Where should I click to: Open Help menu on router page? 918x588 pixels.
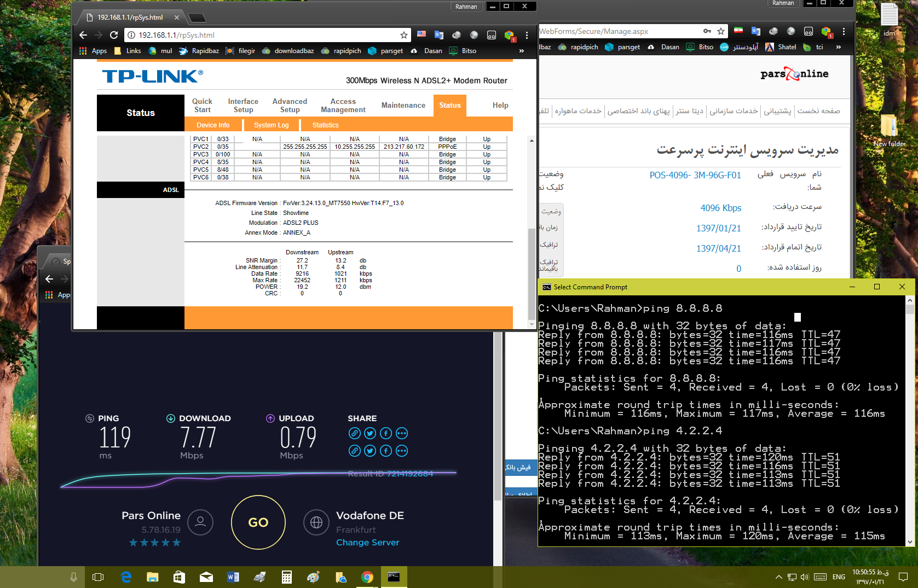[500, 106]
